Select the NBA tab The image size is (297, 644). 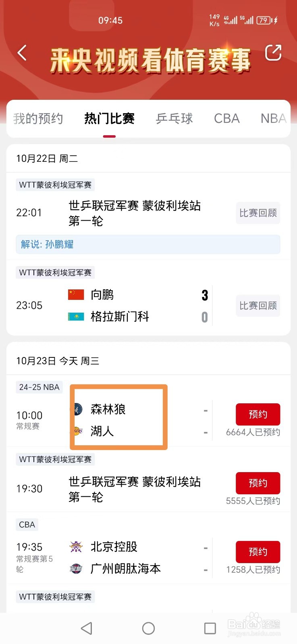(x=273, y=118)
